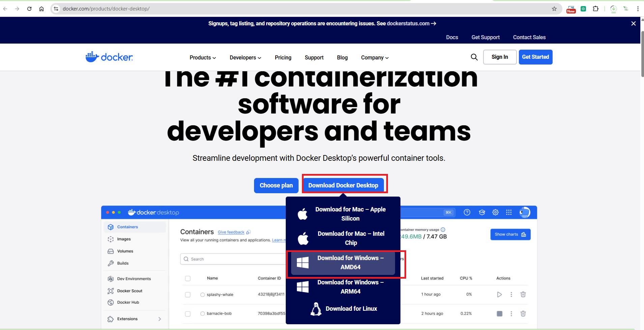The height and width of the screenshot is (330, 644).
Task: Open Docker Desktop settings gear icon
Action: 495,212
